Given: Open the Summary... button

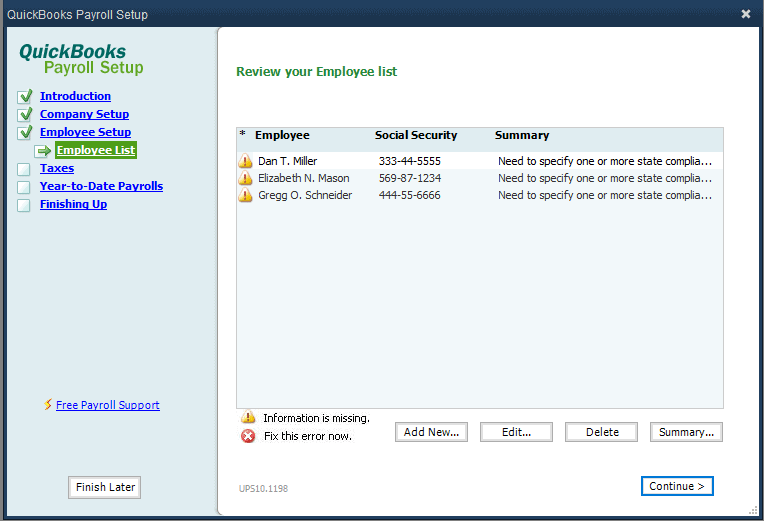Looking at the screenshot, I should pos(686,432).
